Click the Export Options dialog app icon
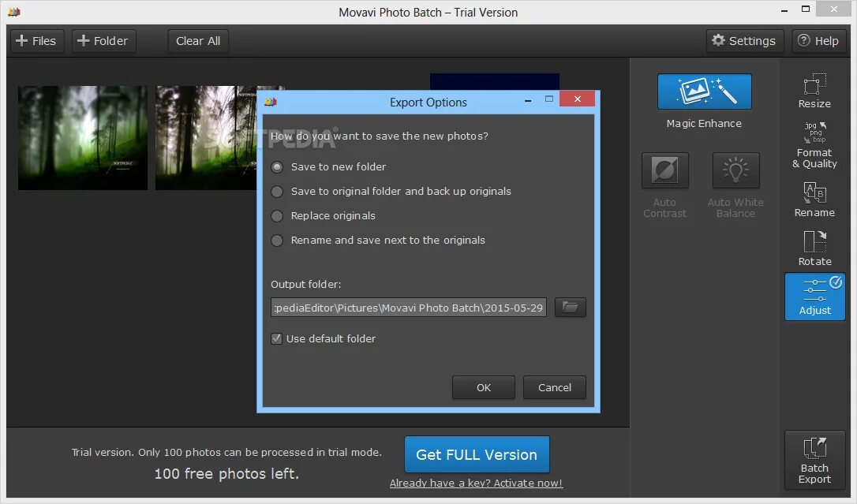Image resolution: width=857 pixels, height=504 pixels. point(271,102)
